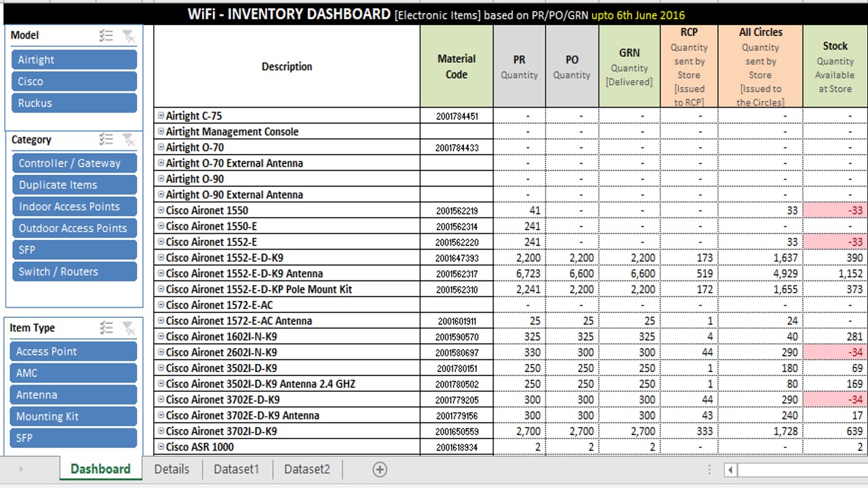Clear filter on the Category slicer
This screenshot has height=488, width=868.
click(x=128, y=140)
